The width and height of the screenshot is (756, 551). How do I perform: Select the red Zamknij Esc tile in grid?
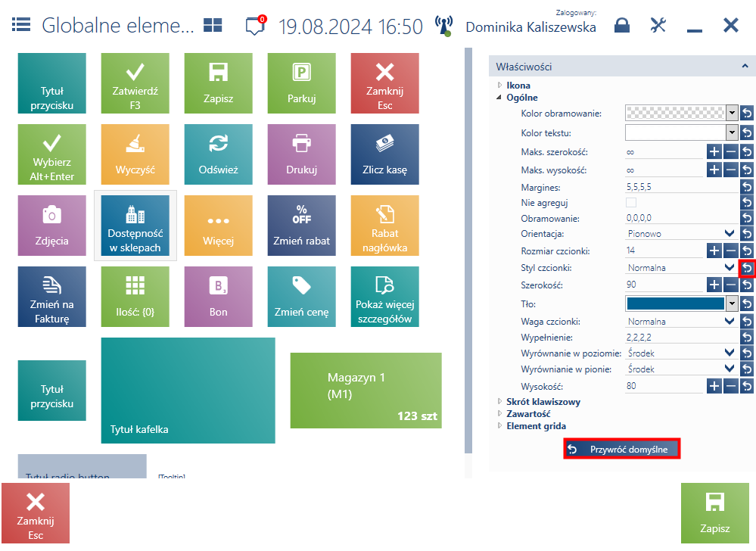384,83
